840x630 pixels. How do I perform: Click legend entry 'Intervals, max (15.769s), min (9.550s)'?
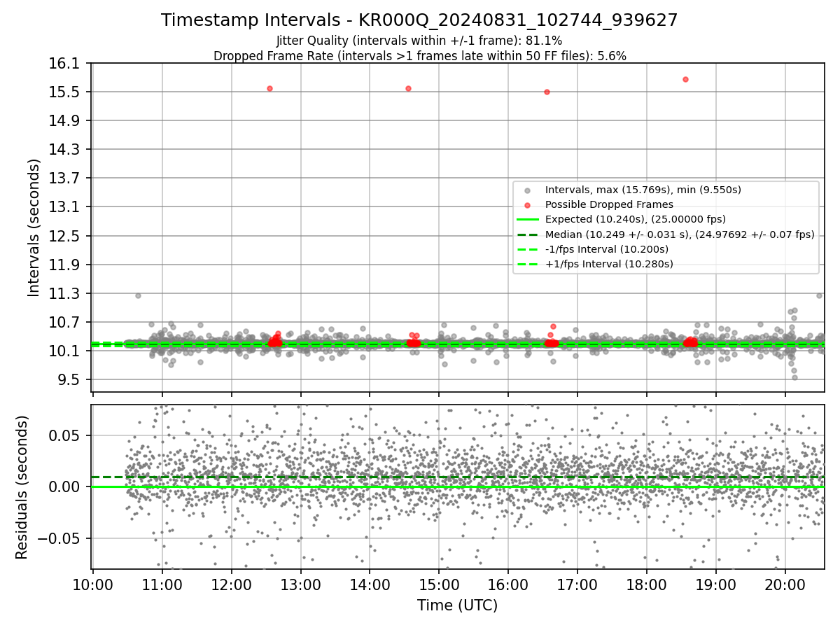(643, 190)
